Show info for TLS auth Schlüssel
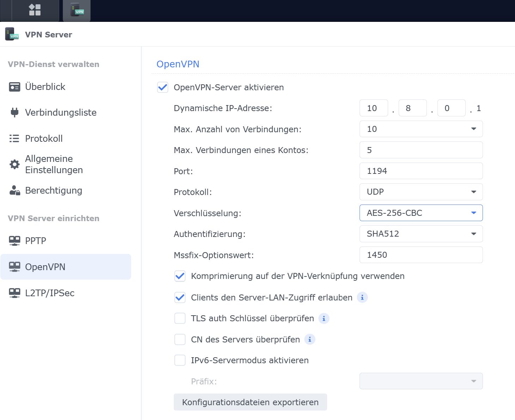The width and height of the screenshot is (515, 420). click(x=324, y=318)
